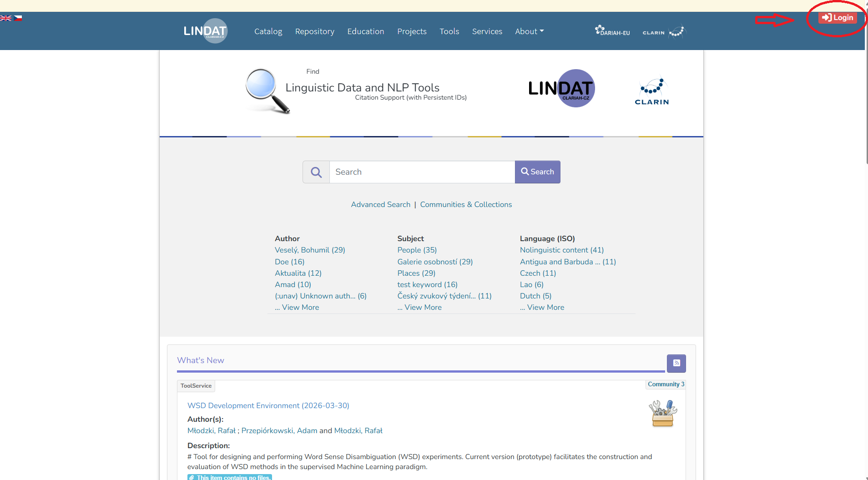The height and width of the screenshot is (480, 868).
Task: Click the toolbox item type icon
Action: (663, 414)
